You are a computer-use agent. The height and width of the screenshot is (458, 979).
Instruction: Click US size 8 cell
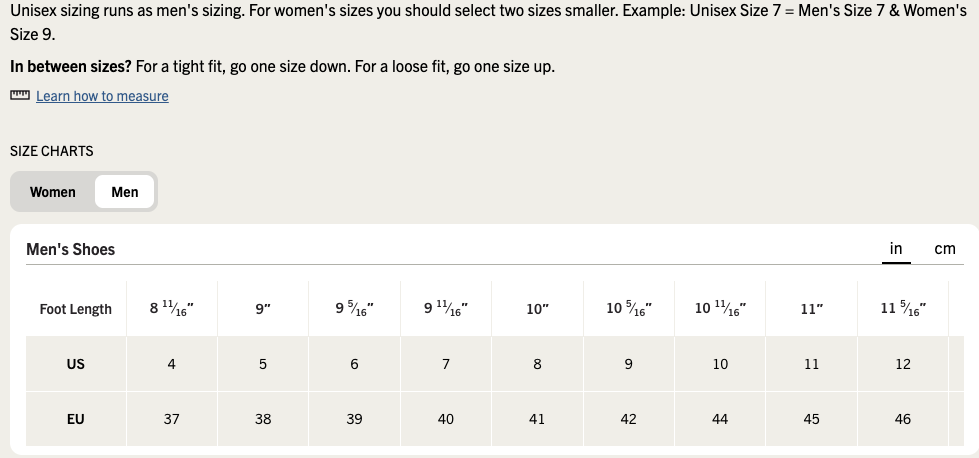[x=537, y=364]
